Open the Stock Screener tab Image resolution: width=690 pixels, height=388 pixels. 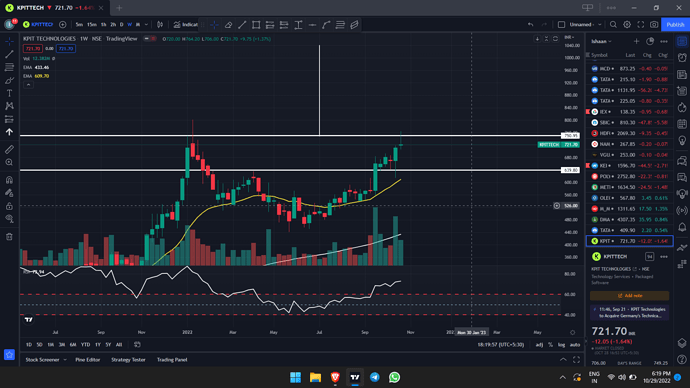coord(42,360)
